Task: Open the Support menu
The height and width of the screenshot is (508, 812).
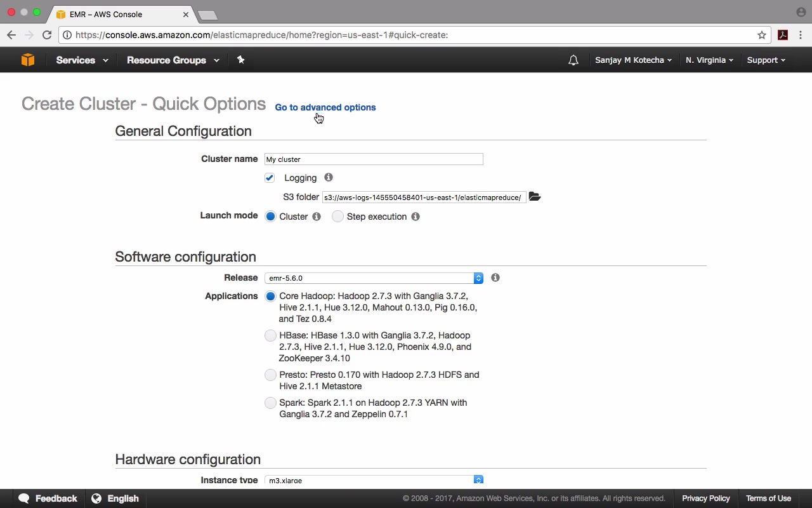Action: tap(766, 60)
